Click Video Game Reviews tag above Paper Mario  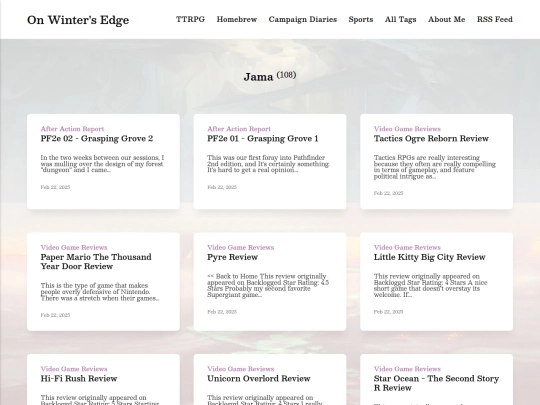(74, 247)
